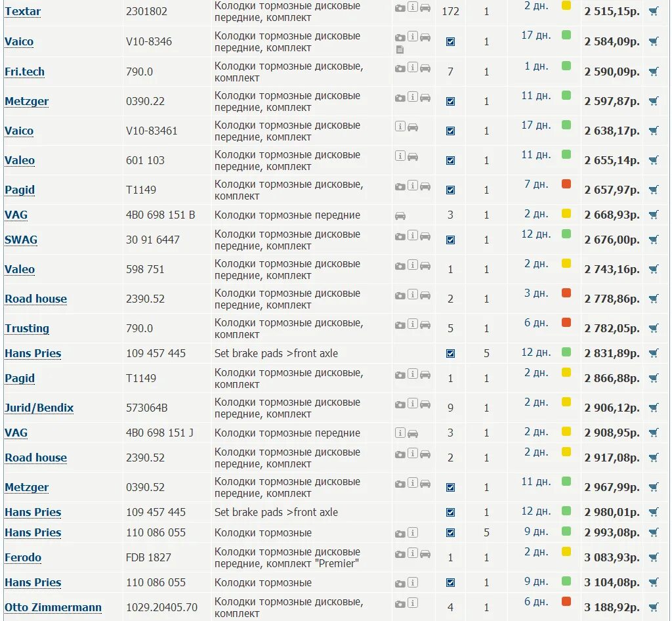Add Textar 2301802 to cart

pos(654,12)
